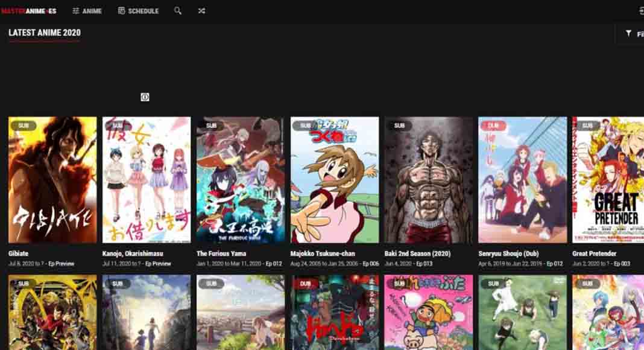Click Baki 2nd Season Ep 013 text

[425, 264]
